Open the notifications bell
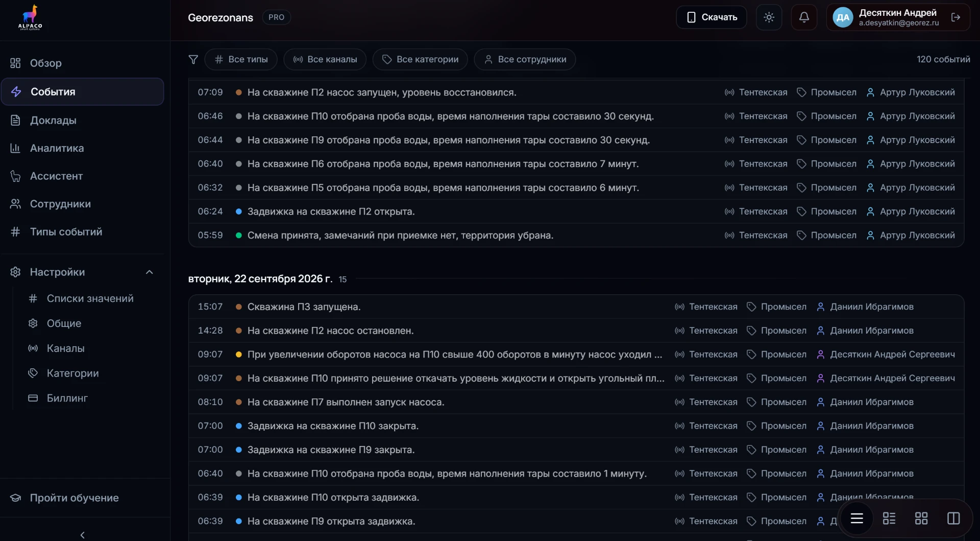Image resolution: width=980 pixels, height=541 pixels. pyautogui.click(x=804, y=17)
